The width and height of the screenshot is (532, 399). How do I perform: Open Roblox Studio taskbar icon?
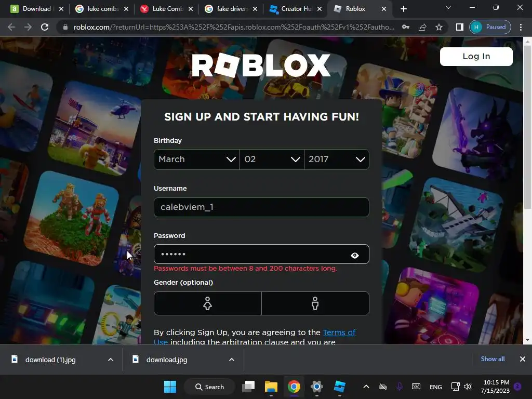[x=339, y=387]
